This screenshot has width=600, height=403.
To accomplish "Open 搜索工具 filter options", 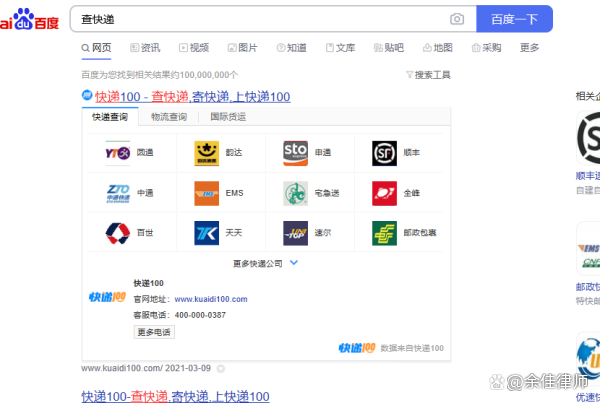I will tap(428, 75).
